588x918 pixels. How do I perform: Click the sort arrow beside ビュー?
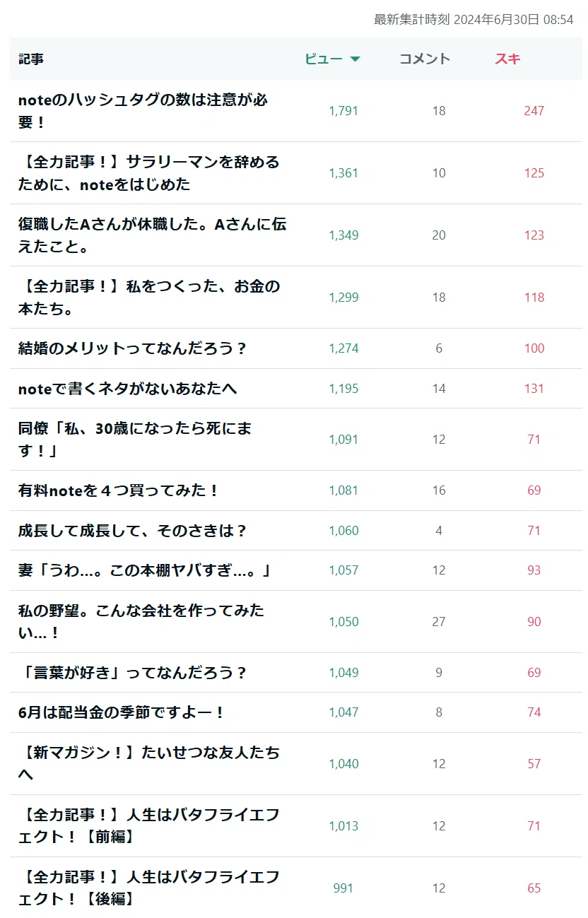[355, 59]
